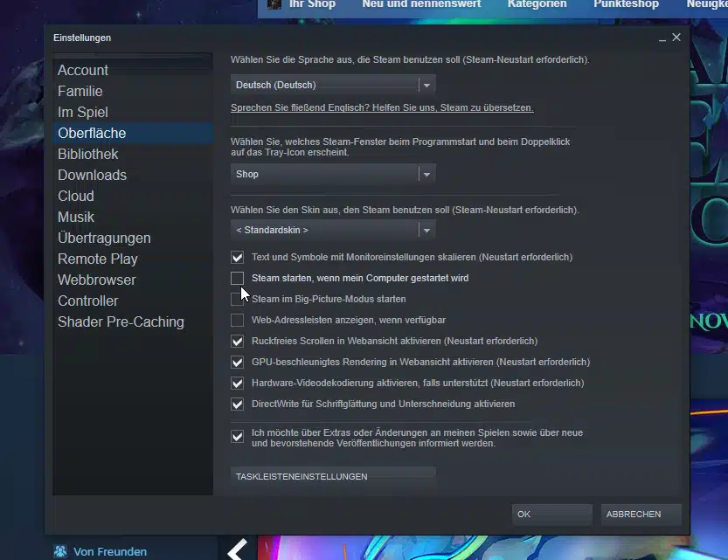The image size is (728, 560).
Task: Select the Oberfläche category
Action: click(x=132, y=133)
